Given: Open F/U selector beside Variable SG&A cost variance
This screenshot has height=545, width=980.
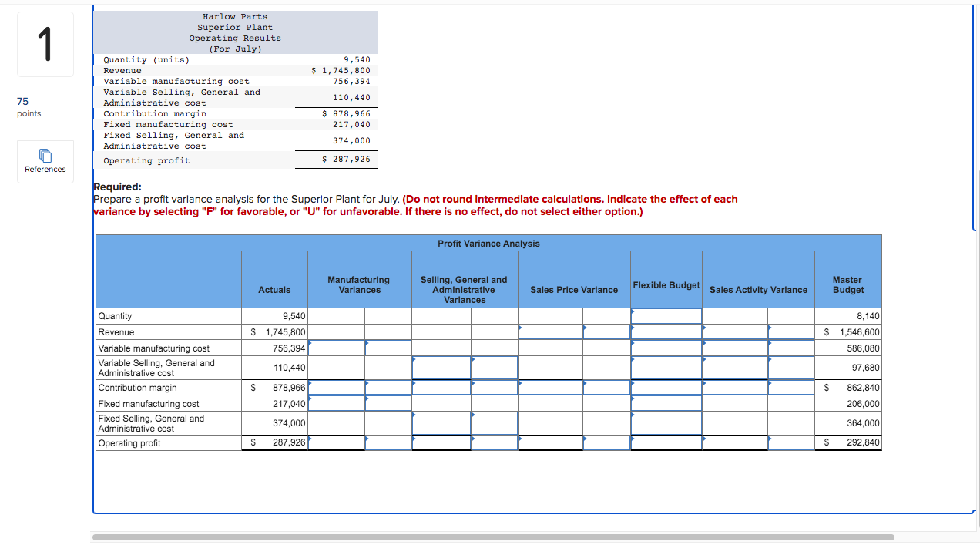Looking at the screenshot, I should click(495, 367).
